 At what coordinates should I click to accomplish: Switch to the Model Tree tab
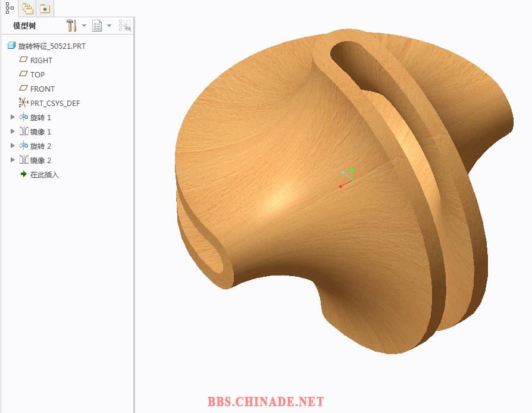[10, 8]
